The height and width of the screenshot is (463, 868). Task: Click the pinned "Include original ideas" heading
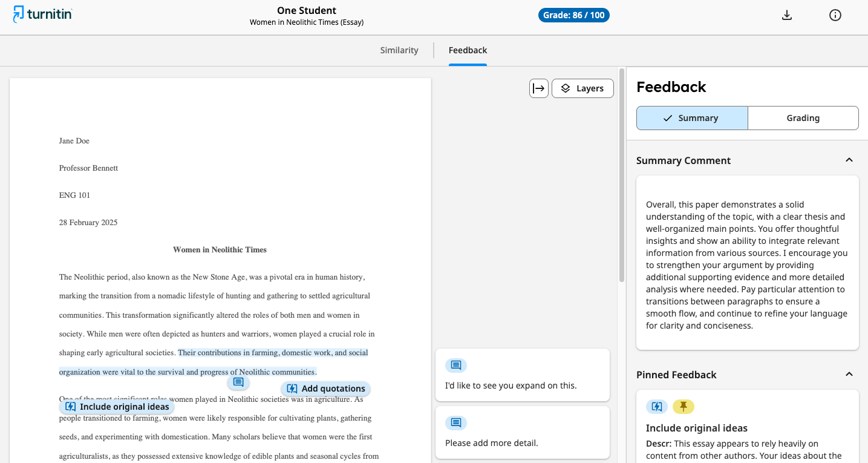(x=697, y=428)
